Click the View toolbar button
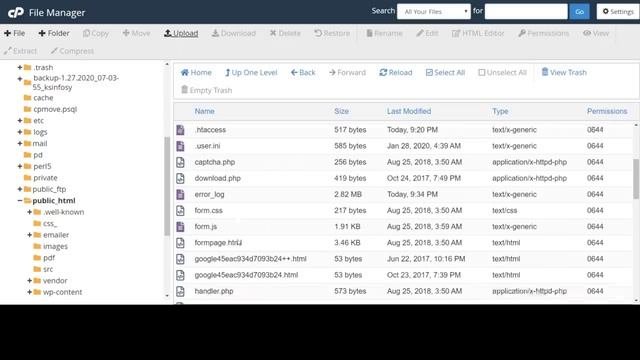The image size is (640, 360). [596, 33]
